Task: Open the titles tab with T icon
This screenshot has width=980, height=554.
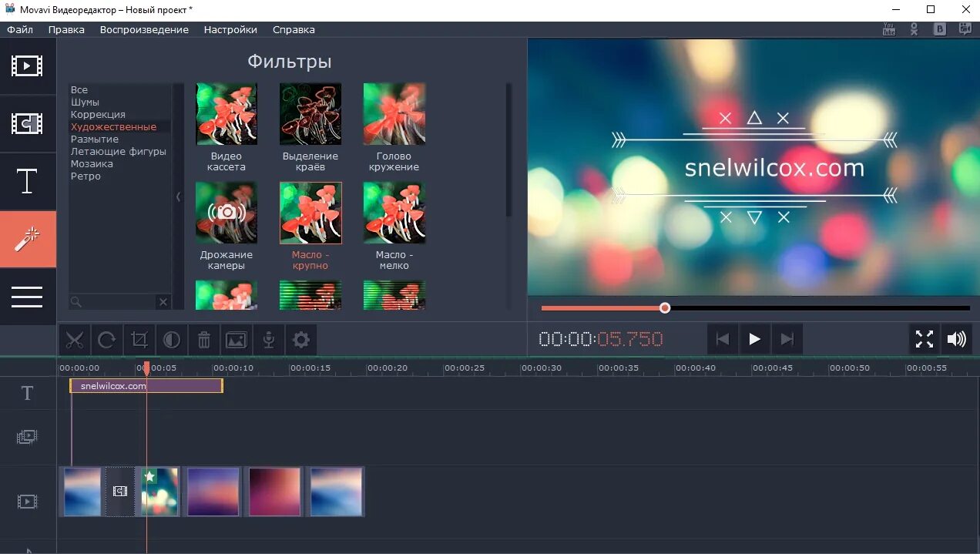Action: (x=27, y=182)
